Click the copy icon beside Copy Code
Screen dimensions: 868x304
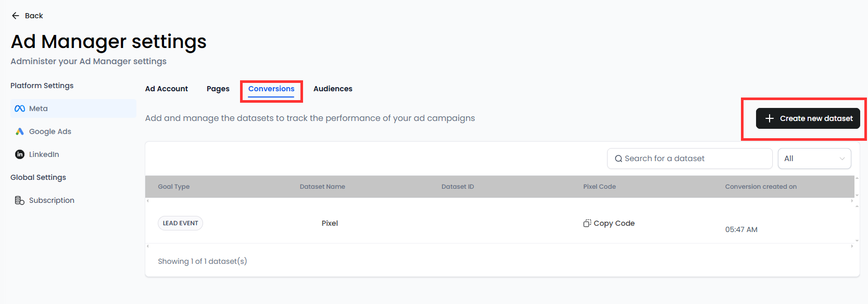click(x=587, y=223)
